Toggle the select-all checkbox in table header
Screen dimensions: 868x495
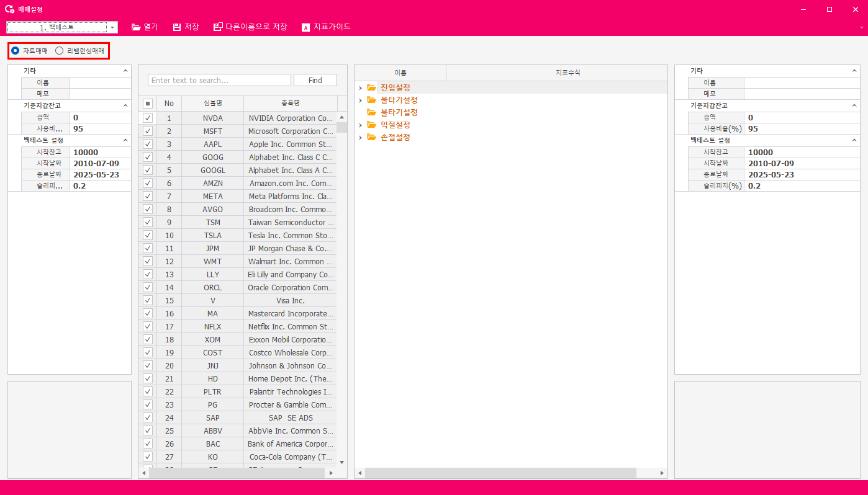click(x=148, y=104)
